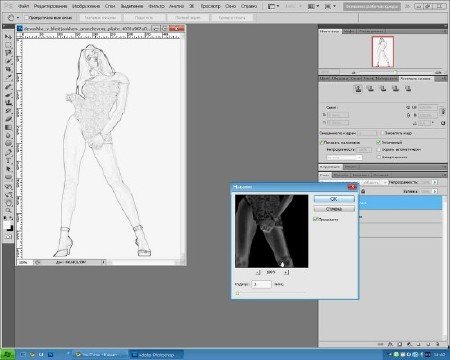Click the Подогнать fit screen button
This screenshot has width=450, height=360.
click(144, 18)
